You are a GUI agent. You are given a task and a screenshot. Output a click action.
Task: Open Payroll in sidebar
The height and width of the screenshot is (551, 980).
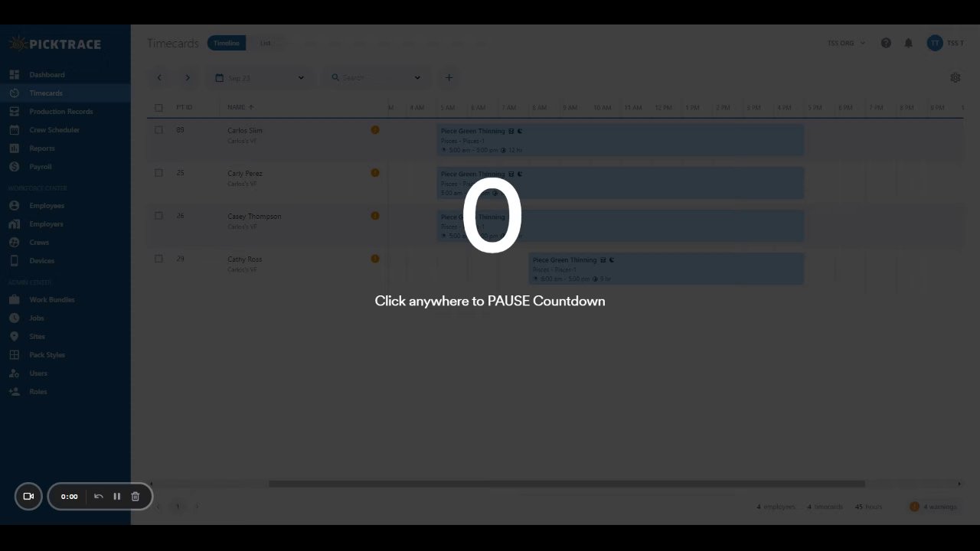click(x=40, y=167)
